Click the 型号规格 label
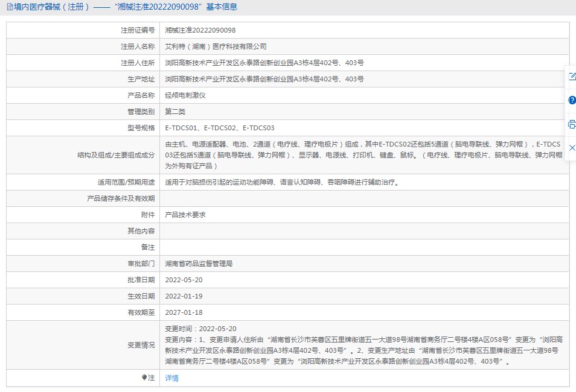 click(141, 128)
